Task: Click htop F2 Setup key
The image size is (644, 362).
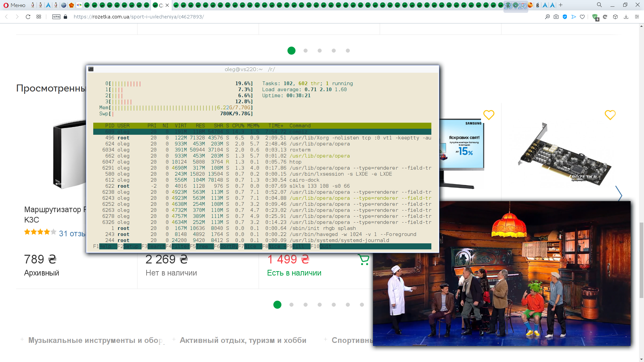Action: (129, 246)
